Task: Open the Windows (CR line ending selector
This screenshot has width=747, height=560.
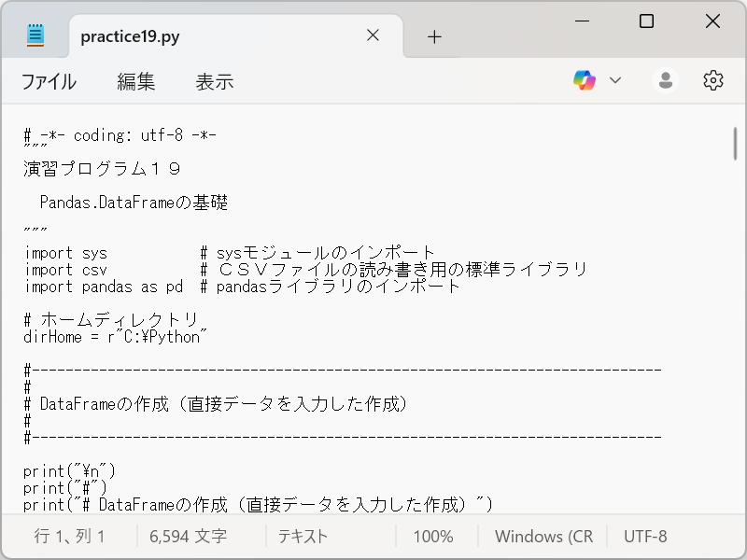Action: [543, 536]
